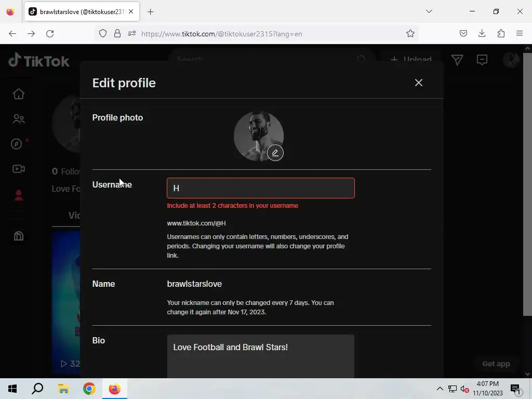Open volume control tray icon
Image resolution: width=532 pixels, height=399 pixels.
pyautogui.click(x=464, y=389)
